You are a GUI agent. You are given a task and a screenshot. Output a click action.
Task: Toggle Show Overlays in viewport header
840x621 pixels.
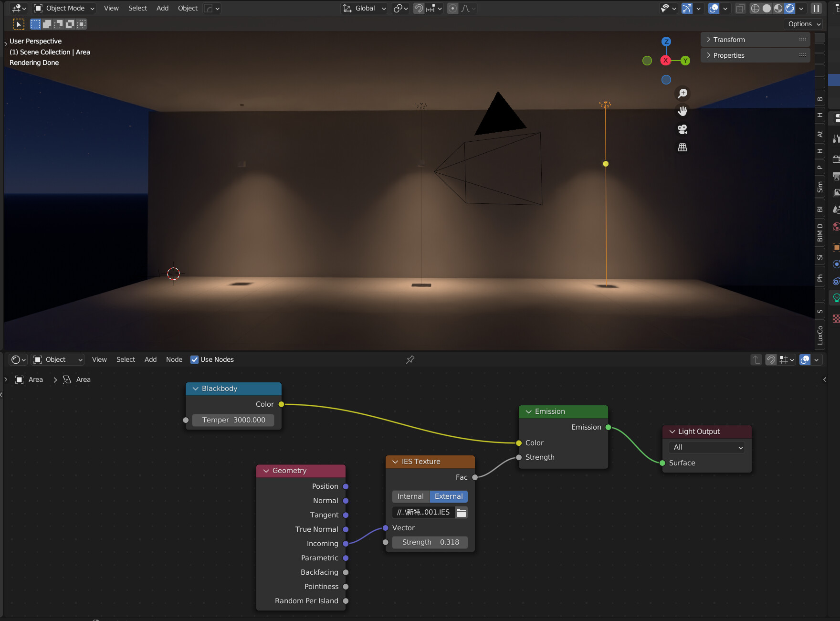point(714,8)
